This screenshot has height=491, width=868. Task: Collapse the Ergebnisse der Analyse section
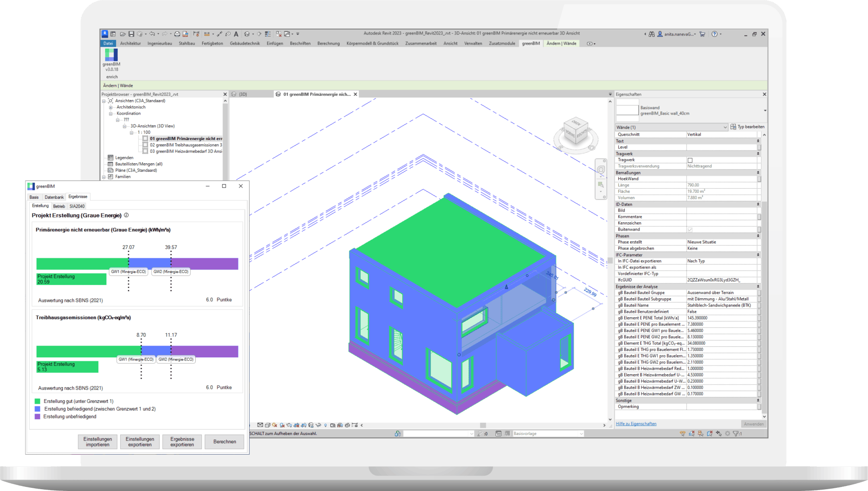758,286
